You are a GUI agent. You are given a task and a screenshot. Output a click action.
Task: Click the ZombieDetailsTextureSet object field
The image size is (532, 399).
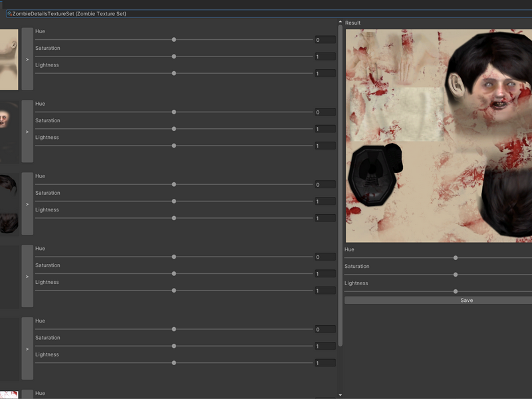tap(269, 13)
